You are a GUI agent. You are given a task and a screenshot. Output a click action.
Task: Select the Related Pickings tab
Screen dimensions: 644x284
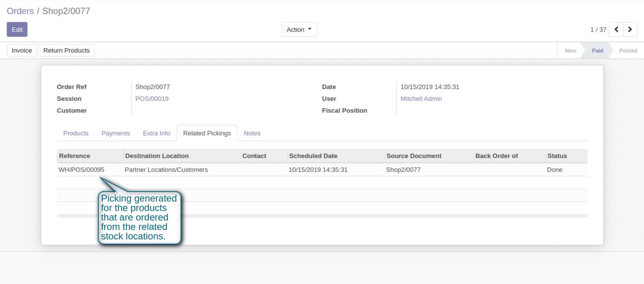[207, 133]
